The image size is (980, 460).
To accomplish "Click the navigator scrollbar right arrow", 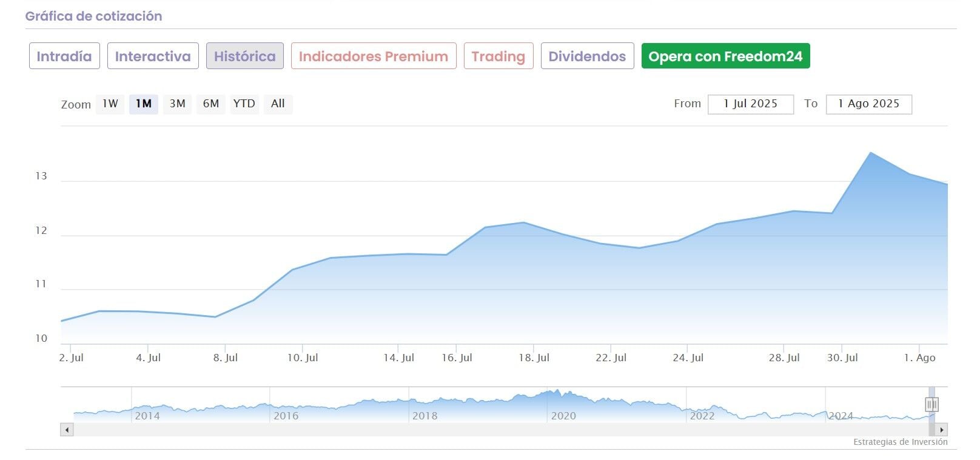I will point(941,430).
